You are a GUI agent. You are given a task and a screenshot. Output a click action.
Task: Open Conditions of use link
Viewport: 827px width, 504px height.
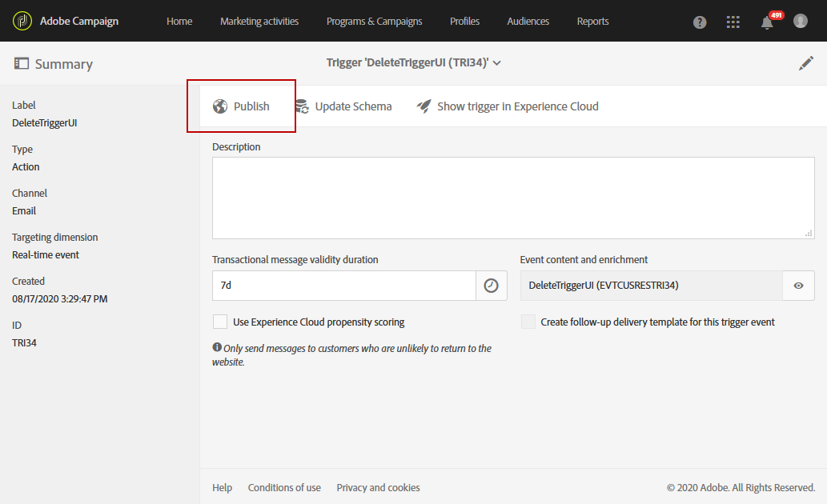point(284,488)
